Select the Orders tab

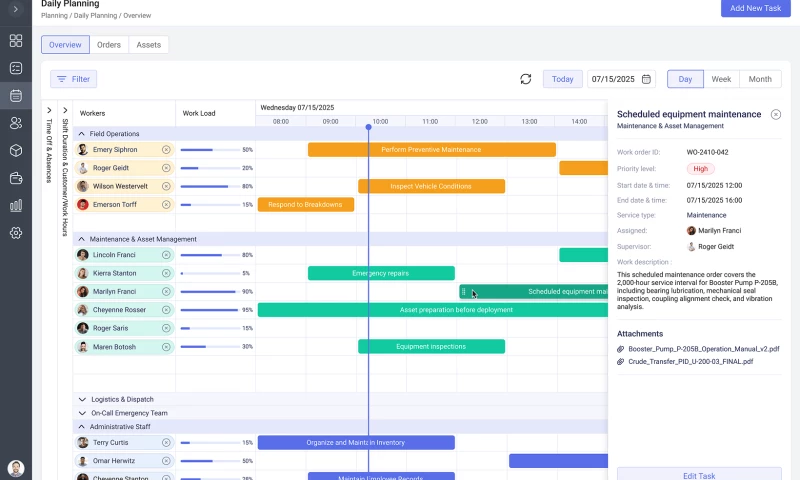[109, 45]
